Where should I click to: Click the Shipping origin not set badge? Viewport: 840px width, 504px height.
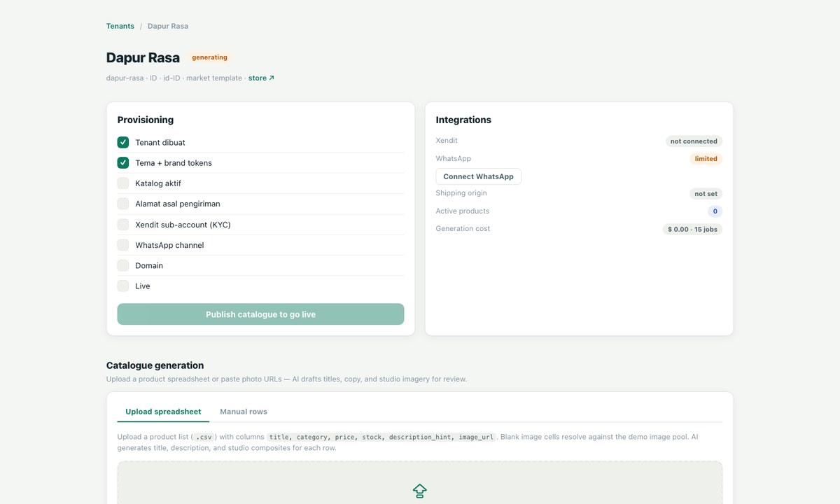[706, 194]
